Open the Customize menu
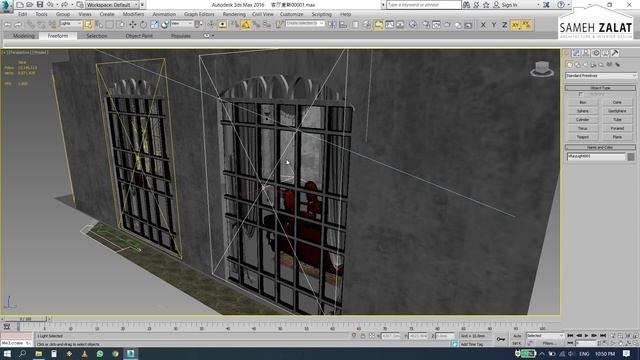The image size is (640, 360). coord(291,14)
